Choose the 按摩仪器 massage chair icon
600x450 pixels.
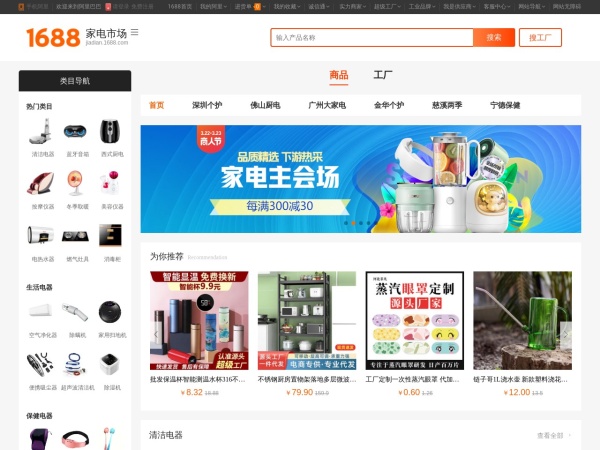coord(42,184)
